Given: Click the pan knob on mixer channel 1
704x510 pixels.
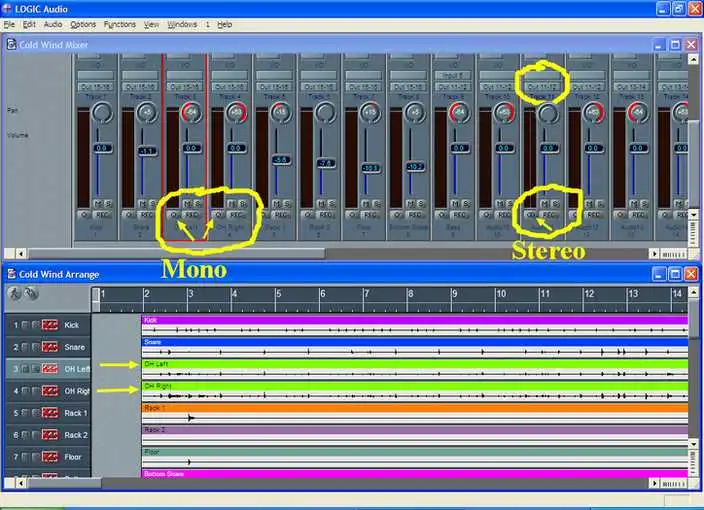Looking at the screenshot, I should click(x=102, y=113).
